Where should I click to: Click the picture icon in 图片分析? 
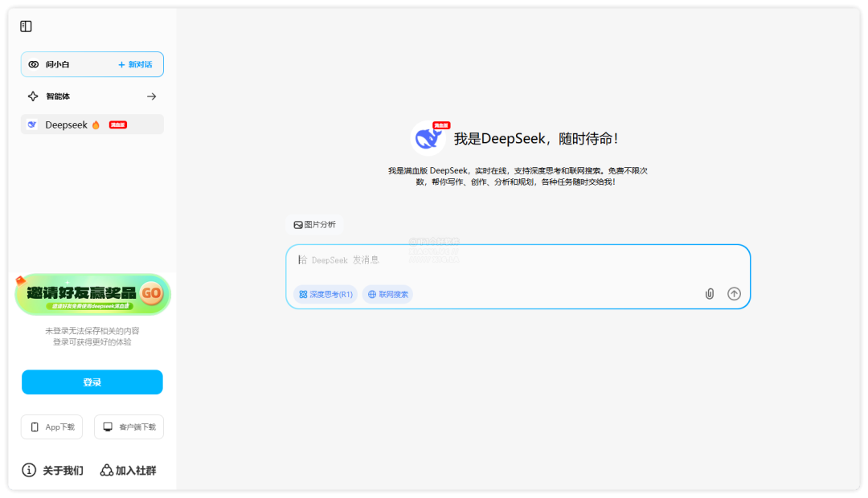298,225
